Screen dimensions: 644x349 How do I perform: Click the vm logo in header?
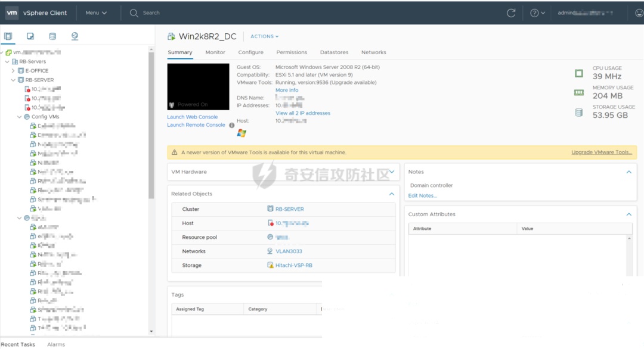coord(12,13)
